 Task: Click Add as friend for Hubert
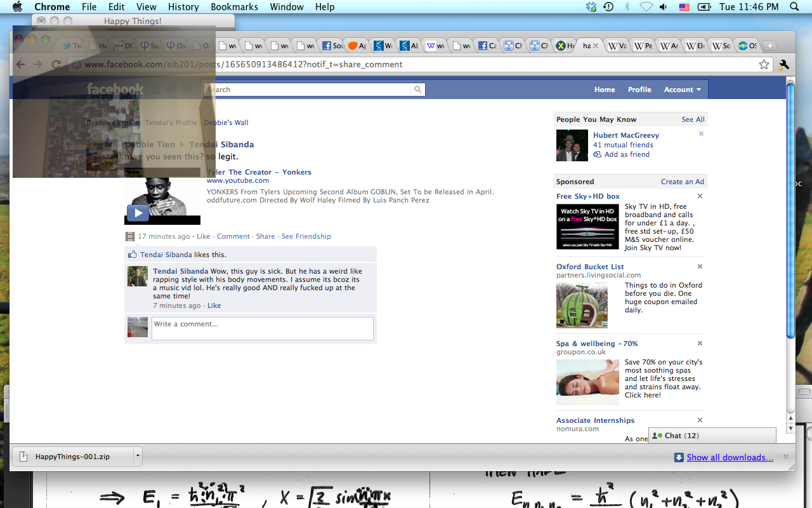pyautogui.click(x=627, y=154)
